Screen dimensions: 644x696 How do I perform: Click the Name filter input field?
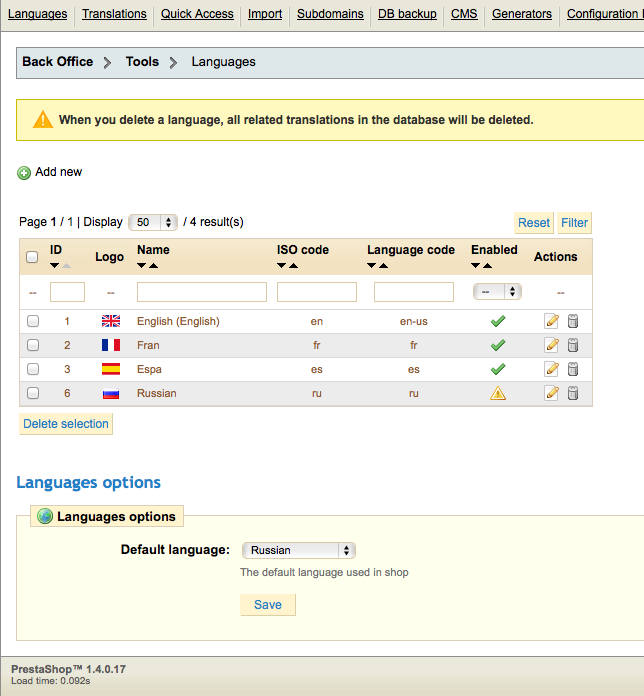point(202,292)
